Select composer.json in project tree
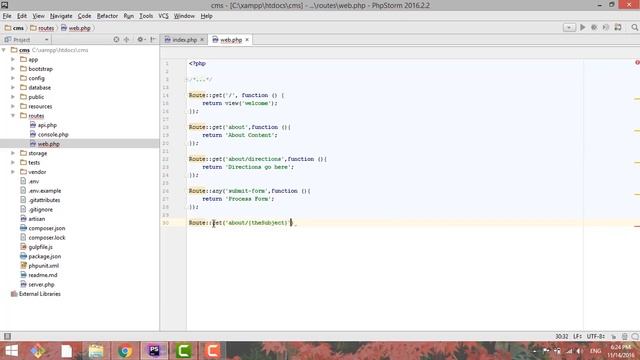 42,228
